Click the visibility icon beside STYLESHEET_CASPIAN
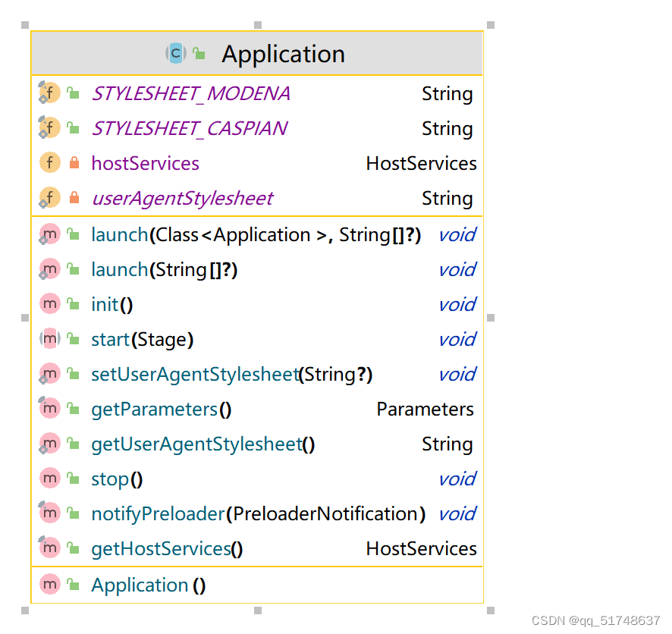This screenshot has width=672, height=634. click(71, 127)
